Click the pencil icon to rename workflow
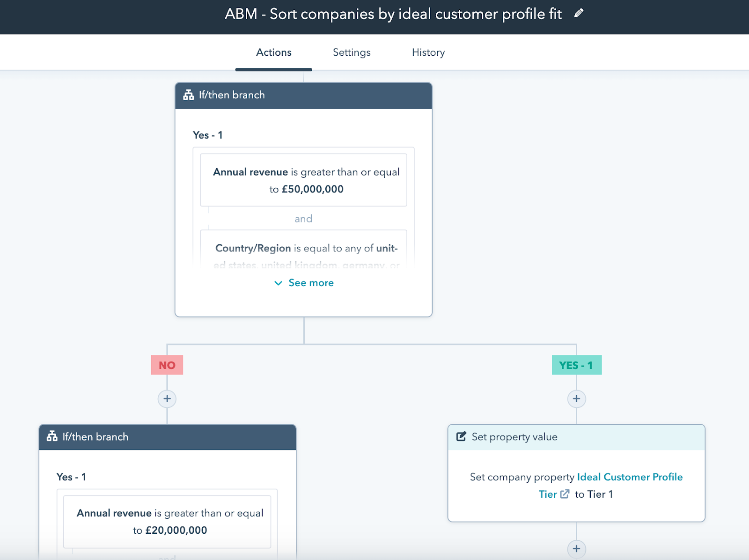The height and width of the screenshot is (560, 749). pyautogui.click(x=579, y=13)
